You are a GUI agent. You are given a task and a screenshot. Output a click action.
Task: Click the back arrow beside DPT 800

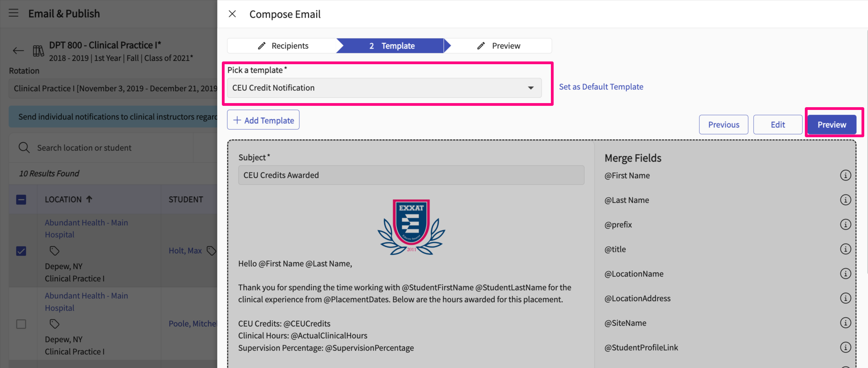point(18,51)
